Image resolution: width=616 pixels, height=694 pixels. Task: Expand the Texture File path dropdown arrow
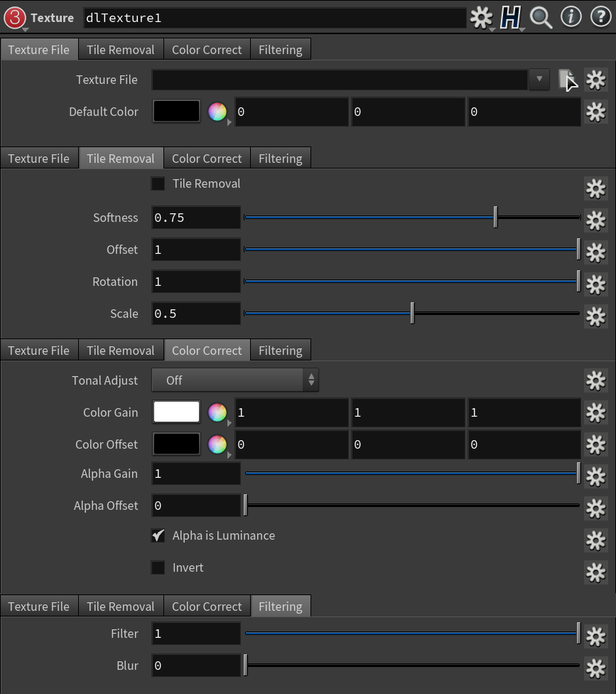[539, 79]
